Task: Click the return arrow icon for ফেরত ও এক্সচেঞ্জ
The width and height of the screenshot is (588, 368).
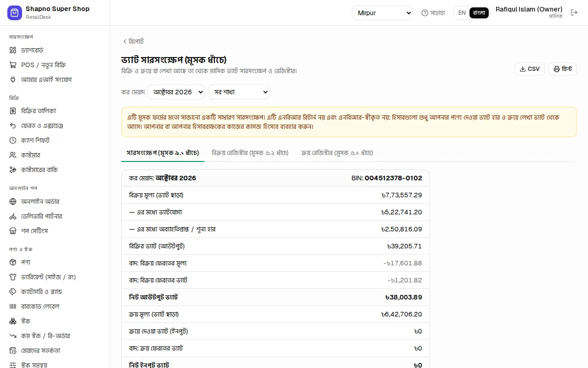Action: tap(13, 126)
